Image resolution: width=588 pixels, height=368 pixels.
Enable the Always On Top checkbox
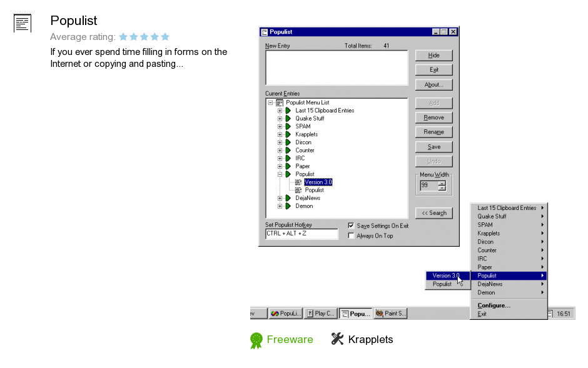point(351,236)
